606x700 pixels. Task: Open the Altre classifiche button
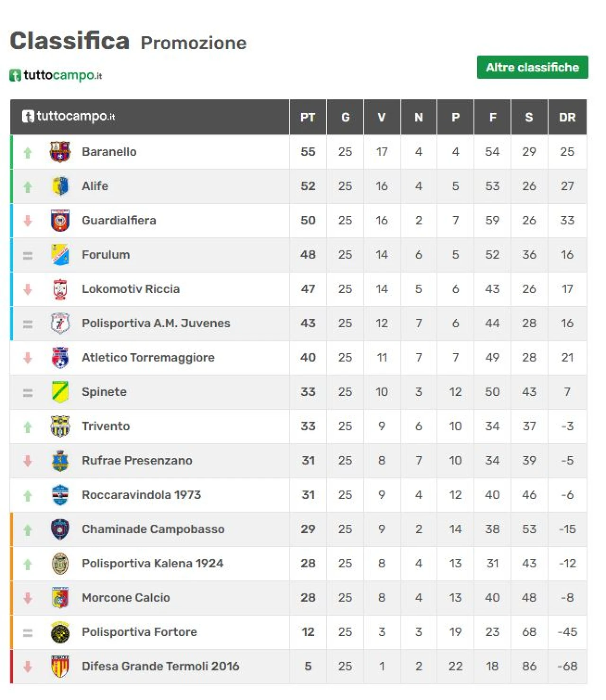pyautogui.click(x=533, y=67)
